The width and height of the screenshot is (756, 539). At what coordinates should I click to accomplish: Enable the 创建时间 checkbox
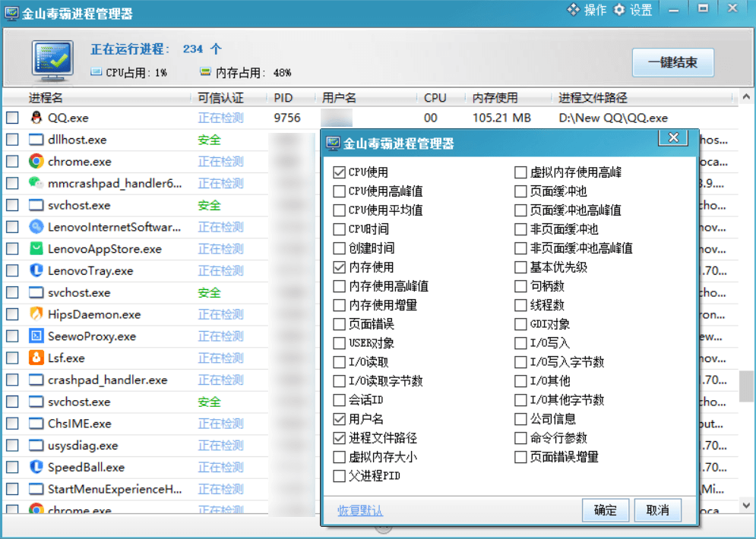(340, 248)
